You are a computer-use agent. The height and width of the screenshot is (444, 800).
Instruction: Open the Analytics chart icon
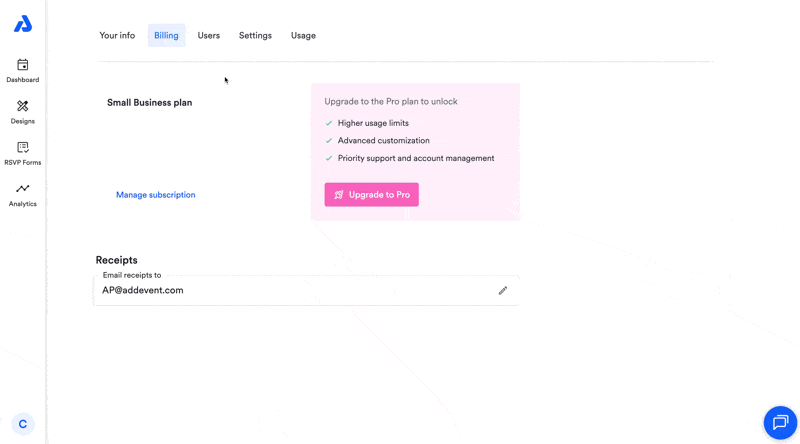coord(22,189)
